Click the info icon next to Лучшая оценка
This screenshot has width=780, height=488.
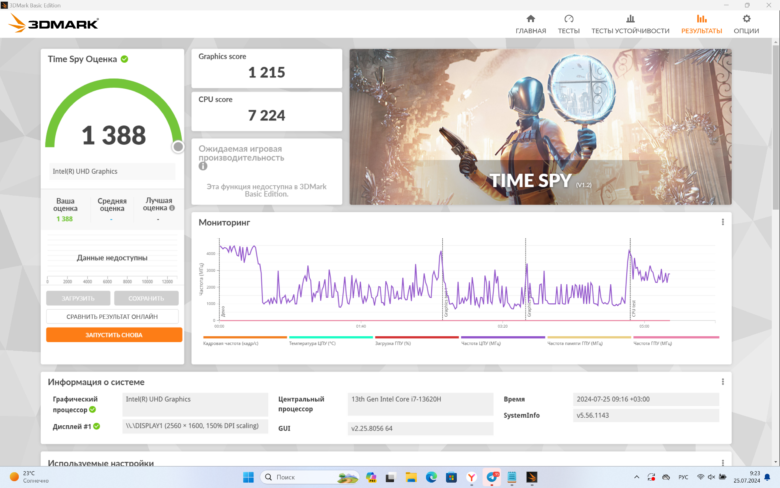pos(172,208)
